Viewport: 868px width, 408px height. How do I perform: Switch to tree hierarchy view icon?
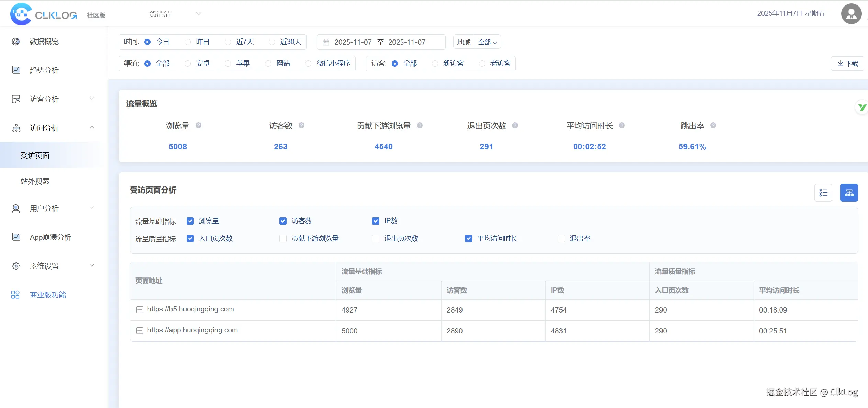coord(849,193)
